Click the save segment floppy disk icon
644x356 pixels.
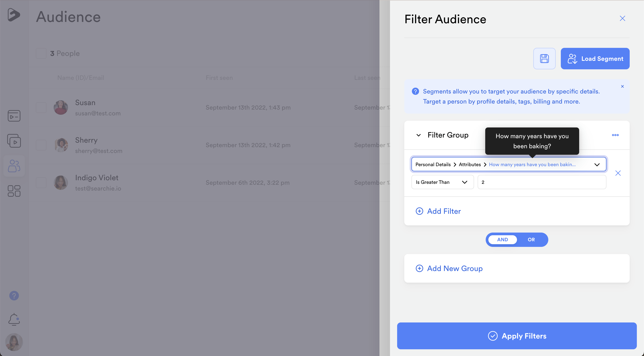click(544, 59)
